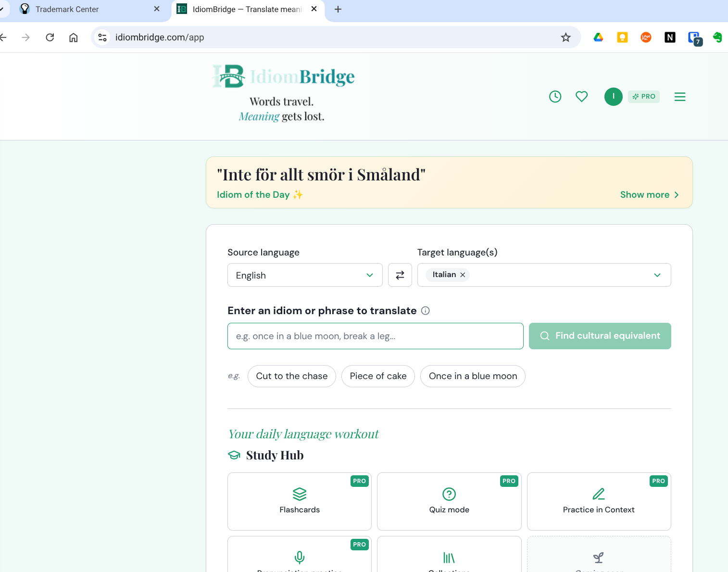Focus the idiom or phrase input field

click(x=376, y=336)
